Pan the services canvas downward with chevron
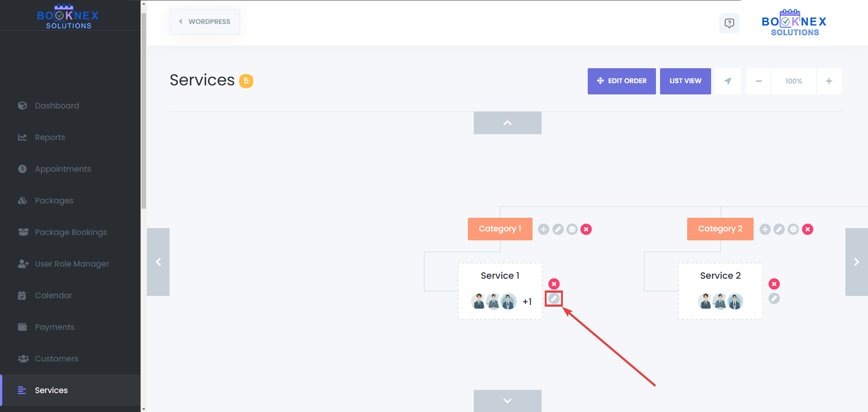868x412 pixels. point(507,401)
